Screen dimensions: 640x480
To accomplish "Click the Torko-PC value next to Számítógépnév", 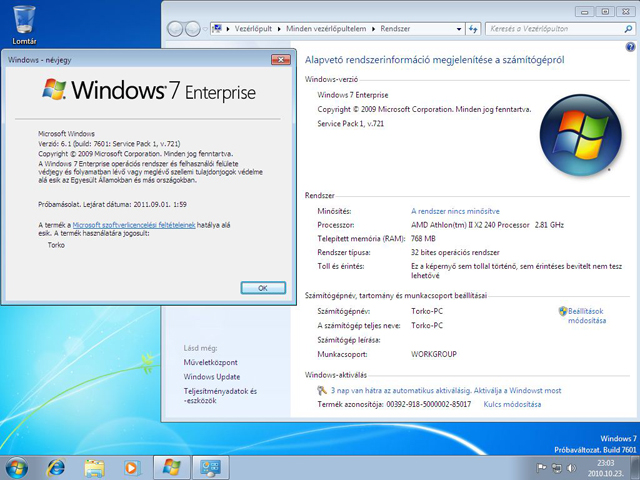I will coord(427,311).
